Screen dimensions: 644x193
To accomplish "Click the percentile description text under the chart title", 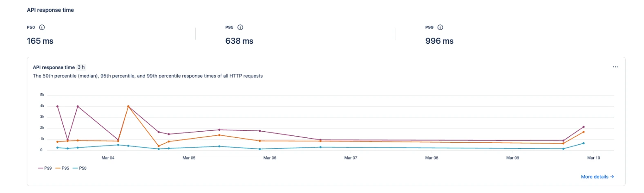I will click(x=148, y=76).
